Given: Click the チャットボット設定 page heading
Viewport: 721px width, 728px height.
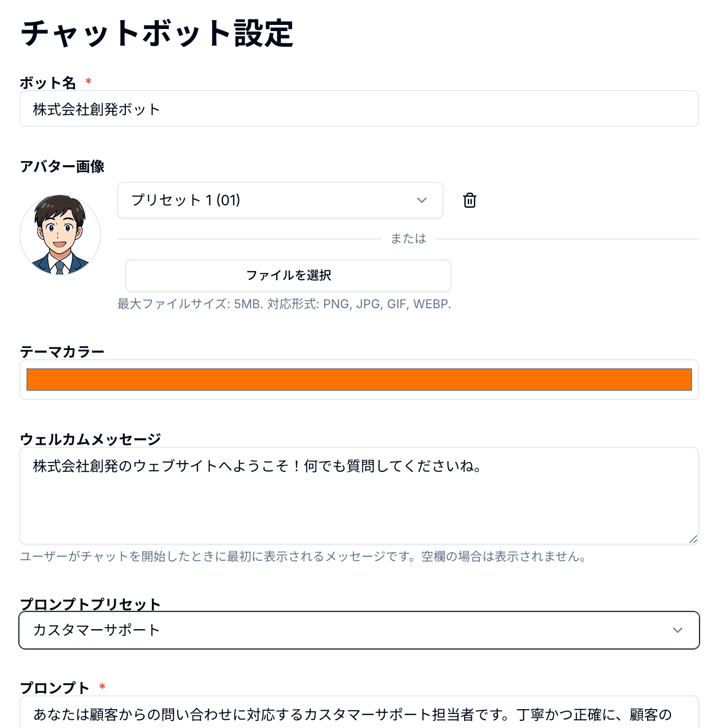Looking at the screenshot, I should tap(157, 34).
